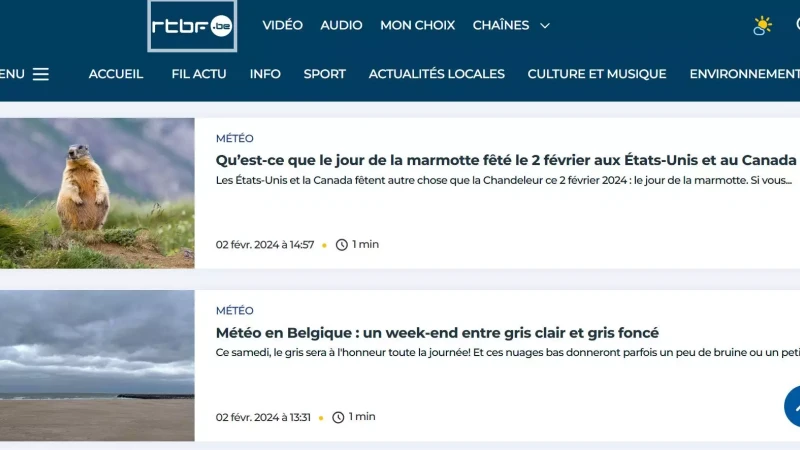Open the Audio section

[x=341, y=25]
